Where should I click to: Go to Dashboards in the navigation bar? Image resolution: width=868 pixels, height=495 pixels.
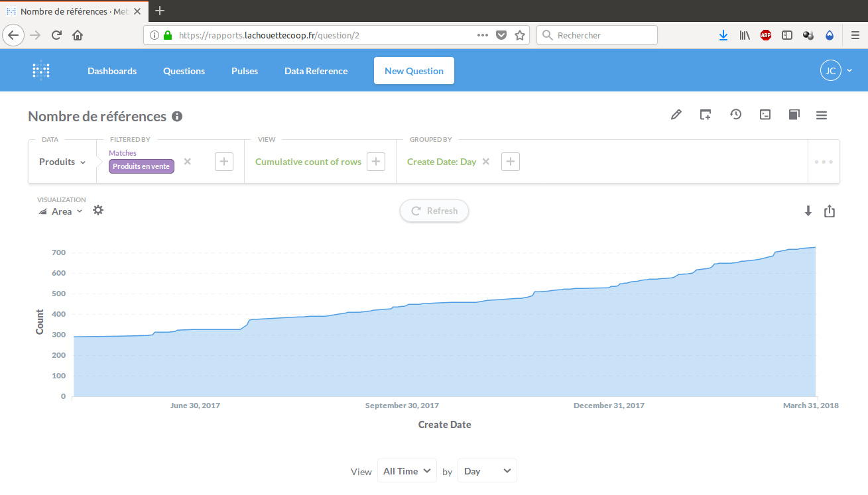pyautogui.click(x=112, y=71)
